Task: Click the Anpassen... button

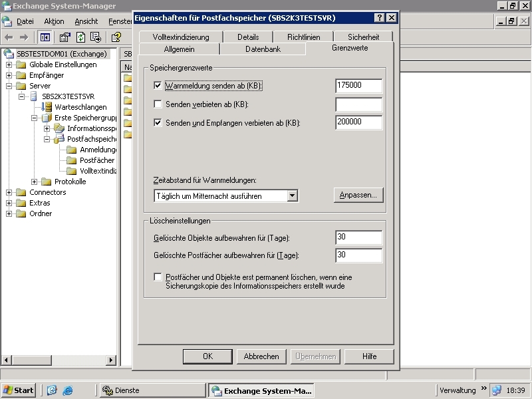Action: click(x=358, y=195)
